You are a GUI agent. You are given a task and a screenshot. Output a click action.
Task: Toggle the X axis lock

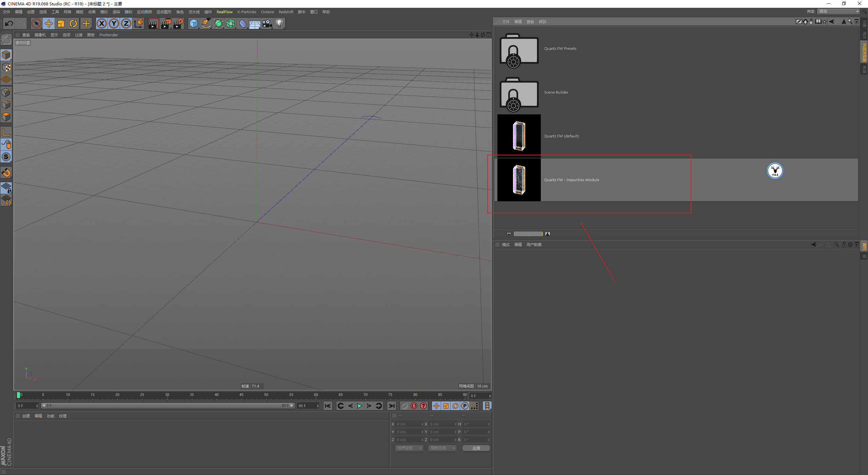pyautogui.click(x=101, y=24)
